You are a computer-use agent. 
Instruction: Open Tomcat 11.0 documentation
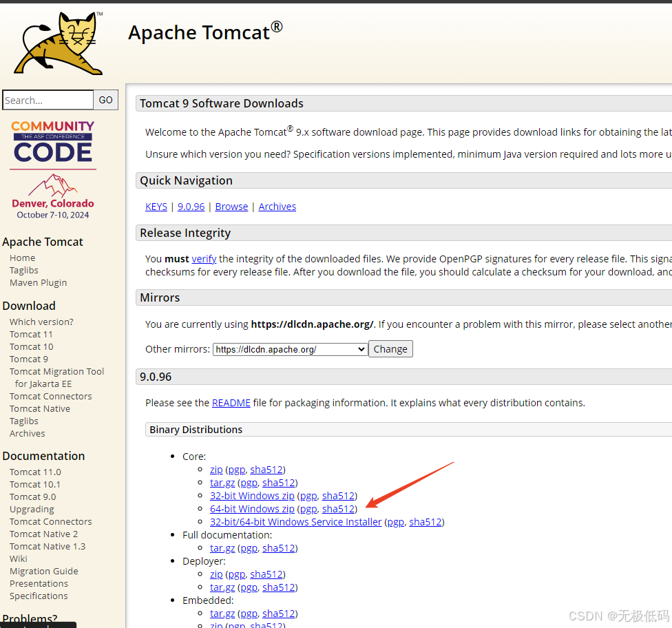(x=35, y=472)
